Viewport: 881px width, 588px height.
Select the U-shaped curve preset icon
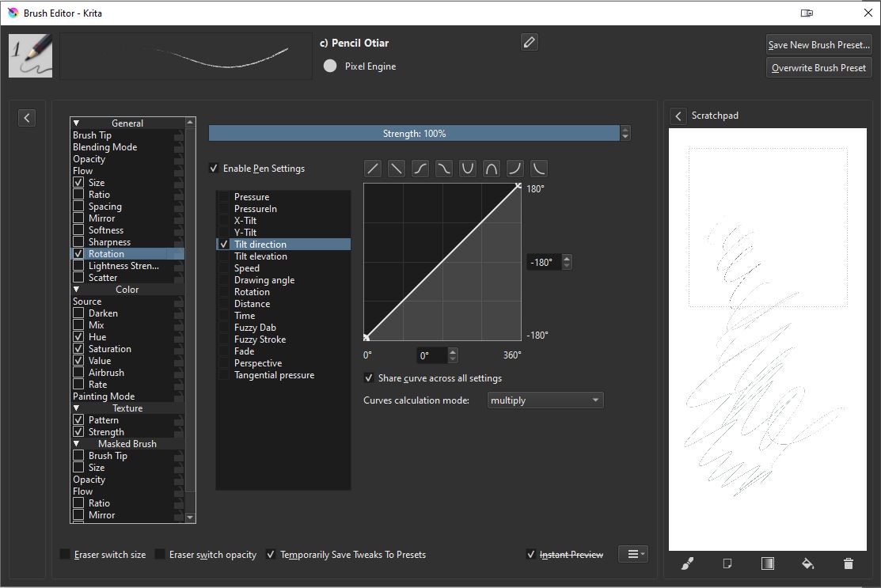coord(468,169)
